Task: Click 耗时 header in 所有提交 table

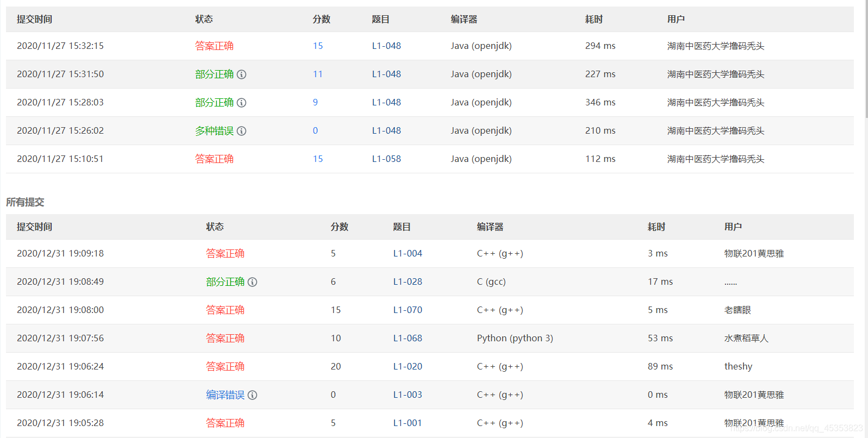Action: (656, 227)
